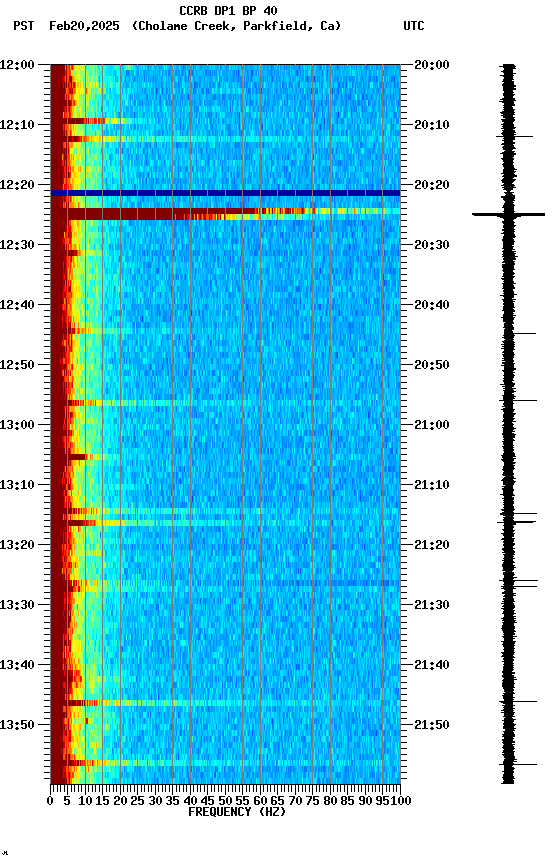Click the location text '(Cholame Creek, Parkfield, Ca)'
The height and width of the screenshot is (864, 552).
pos(236,26)
